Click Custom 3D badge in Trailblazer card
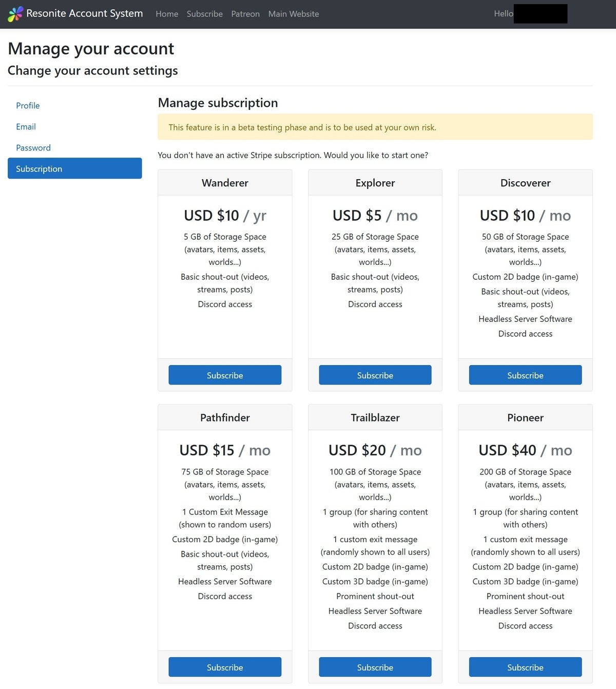616x689 pixels. pyautogui.click(x=375, y=582)
